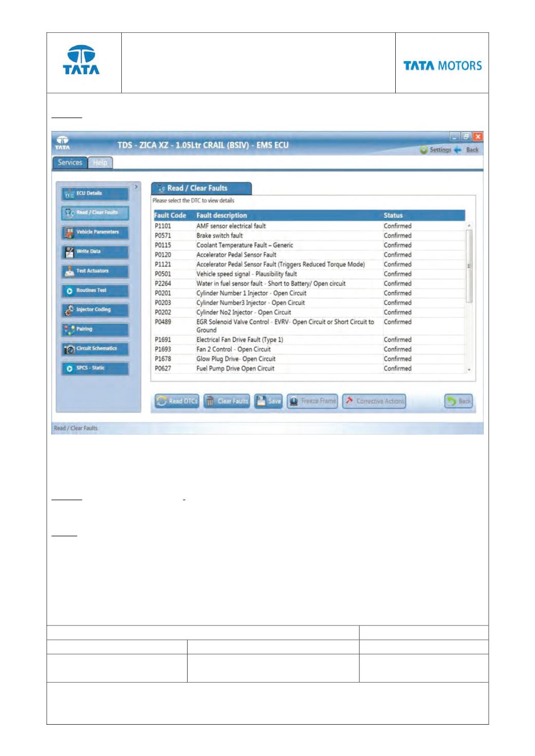Select fault code P1101
Image resolution: width=535 pixels, height=756 pixels.
pyautogui.click(x=163, y=226)
